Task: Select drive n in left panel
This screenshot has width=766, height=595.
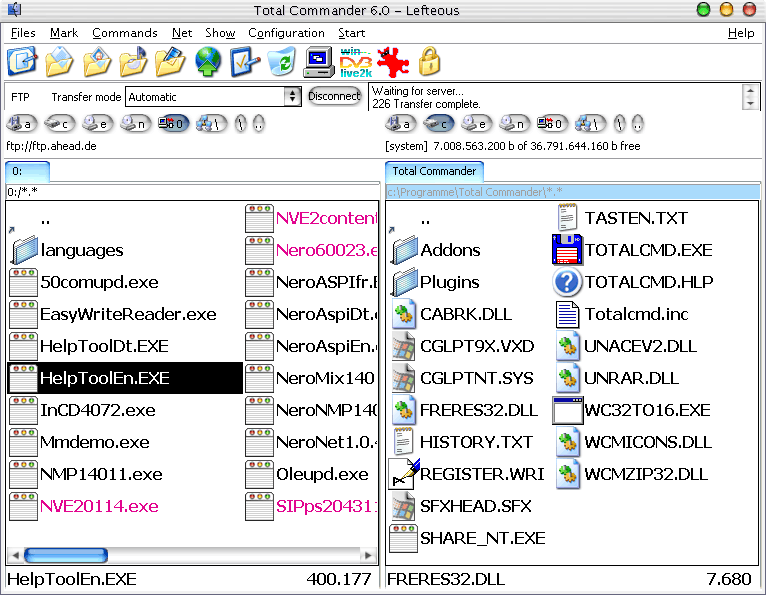Action: coord(135,124)
